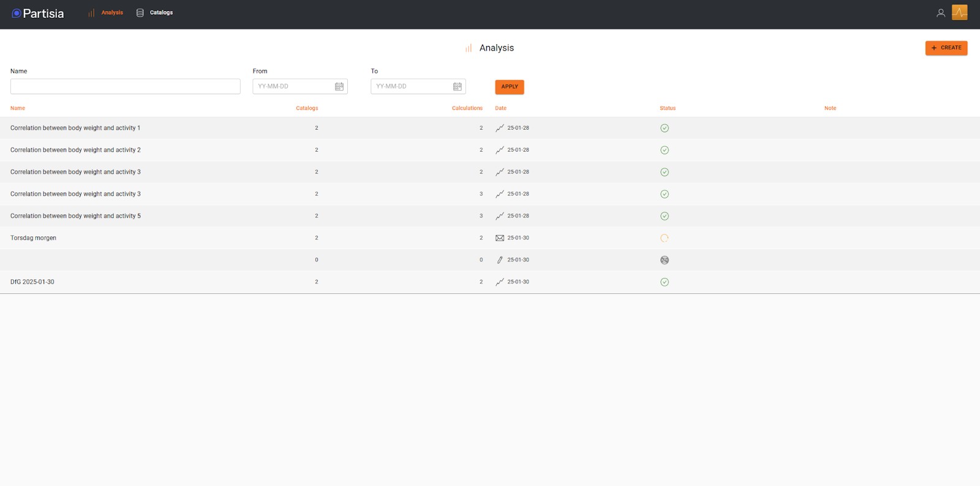Click completed status check for activity 5
Screen dimensions: 980x486
click(665, 216)
